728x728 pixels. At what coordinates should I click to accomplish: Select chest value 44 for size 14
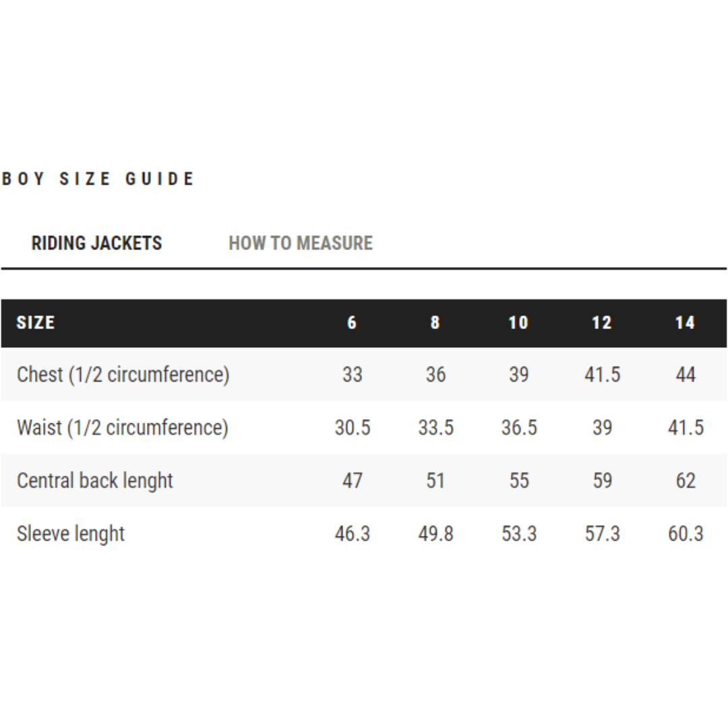click(685, 375)
